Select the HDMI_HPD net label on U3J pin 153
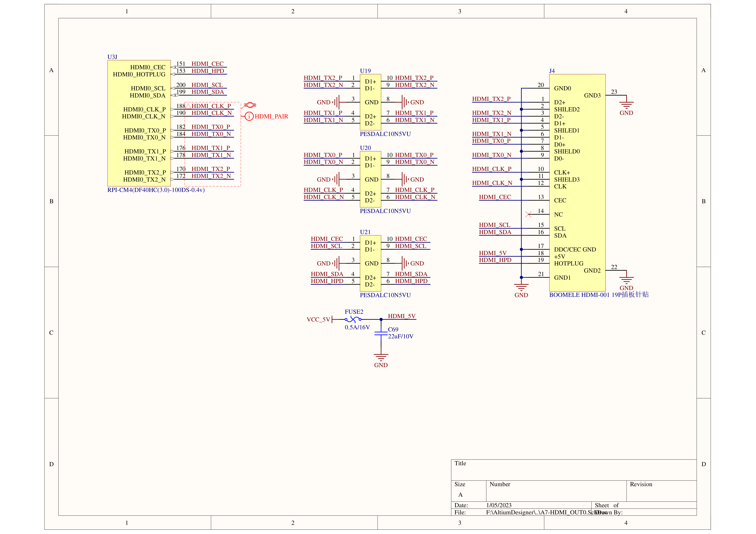 [208, 71]
